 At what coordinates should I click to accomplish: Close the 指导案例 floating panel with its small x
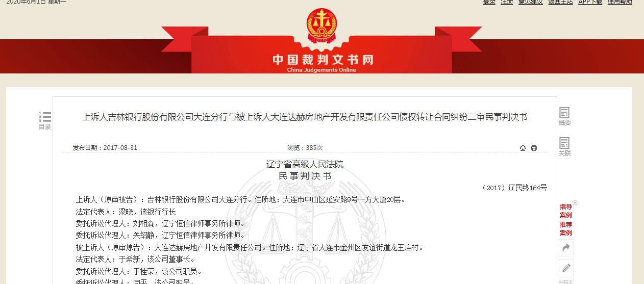coord(575,202)
